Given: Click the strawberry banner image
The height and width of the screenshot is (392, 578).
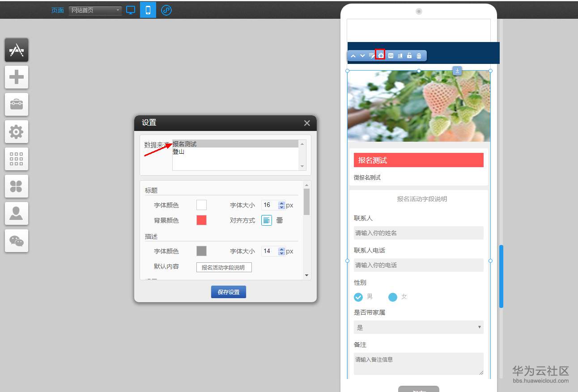Looking at the screenshot, I should 419,106.
